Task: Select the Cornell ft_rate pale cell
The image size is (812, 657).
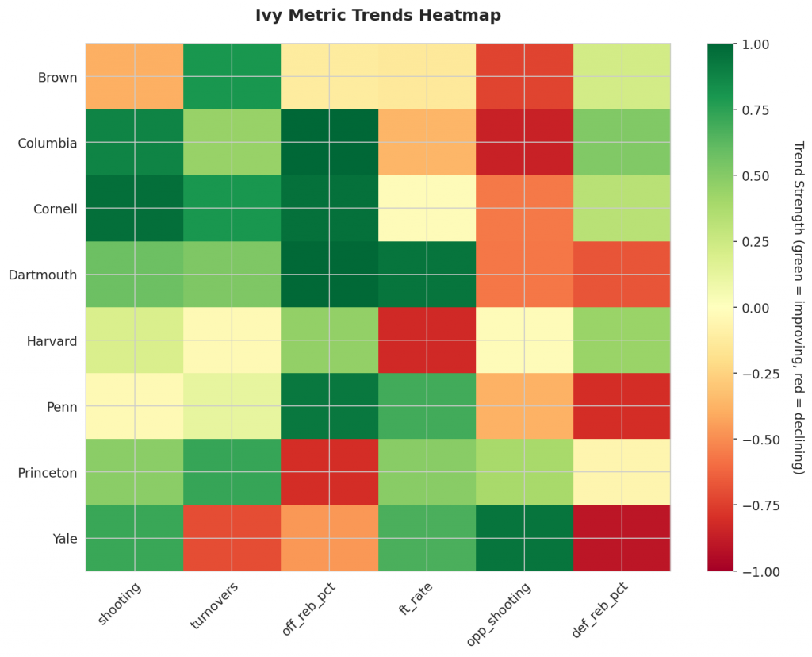Action: (x=427, y=209)
